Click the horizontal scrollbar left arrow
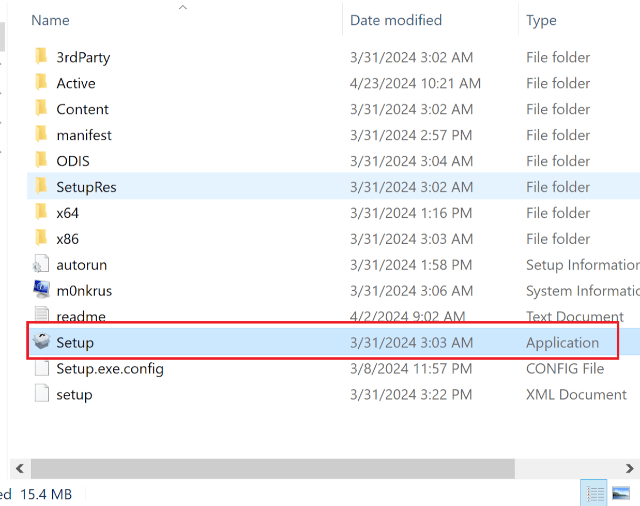This screenshot has width=640, height=506. 20,468
